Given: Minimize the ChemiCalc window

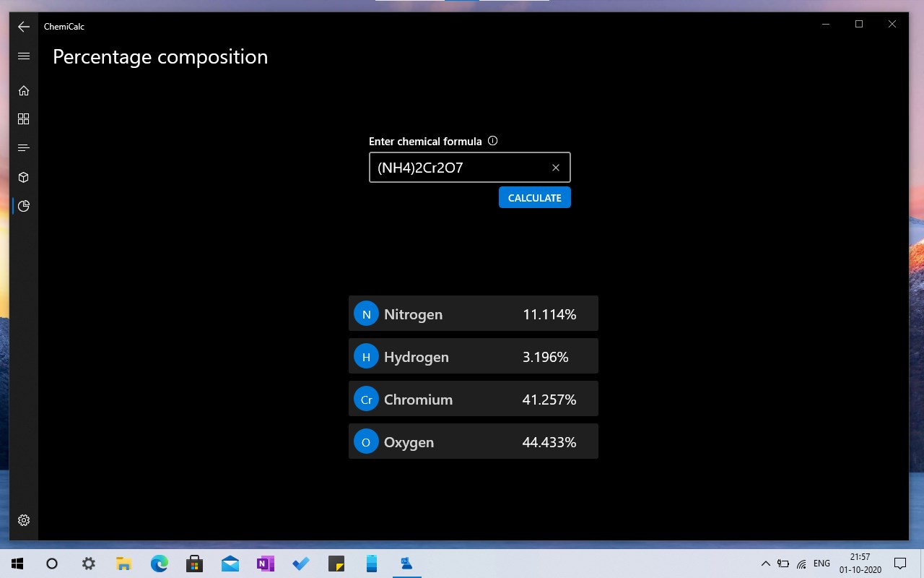Looking at the screenshot, I should (x=826, y=24).
